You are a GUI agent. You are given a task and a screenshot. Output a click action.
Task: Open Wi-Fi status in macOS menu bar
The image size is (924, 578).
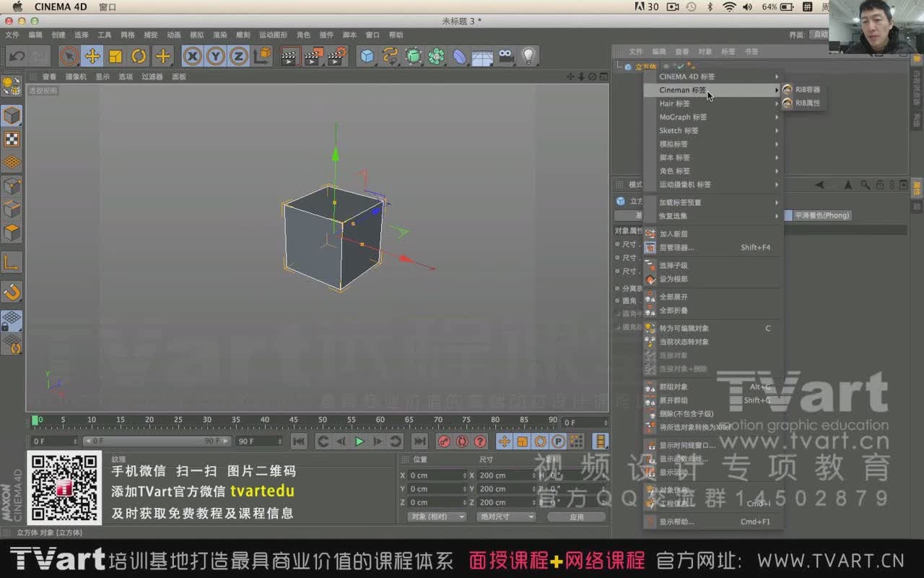729,7
